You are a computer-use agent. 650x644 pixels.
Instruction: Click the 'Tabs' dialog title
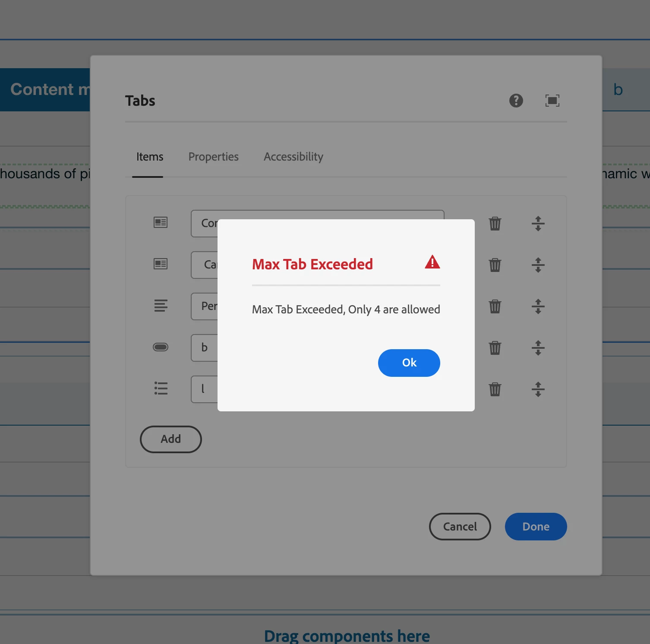[x=140, y=101]
